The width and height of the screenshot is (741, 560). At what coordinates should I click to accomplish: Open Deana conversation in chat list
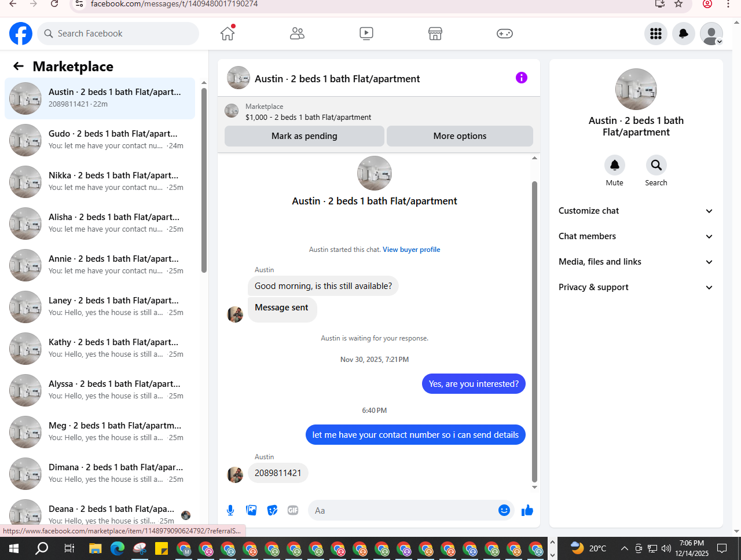click(x=100, y=513)
